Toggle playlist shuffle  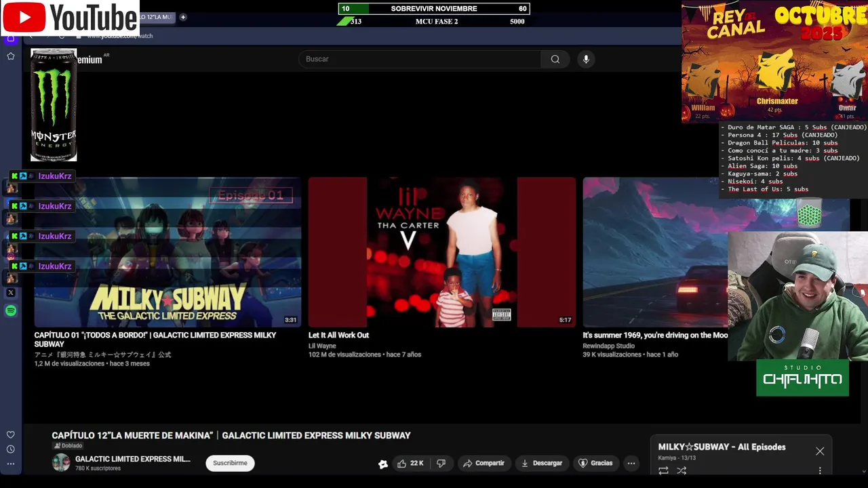(682, 470)
